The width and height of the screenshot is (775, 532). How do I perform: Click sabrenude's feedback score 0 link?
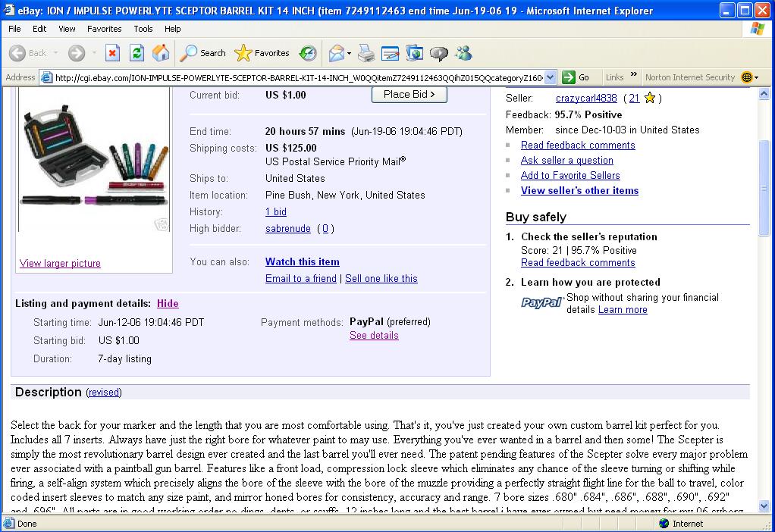tap(325, 228)
